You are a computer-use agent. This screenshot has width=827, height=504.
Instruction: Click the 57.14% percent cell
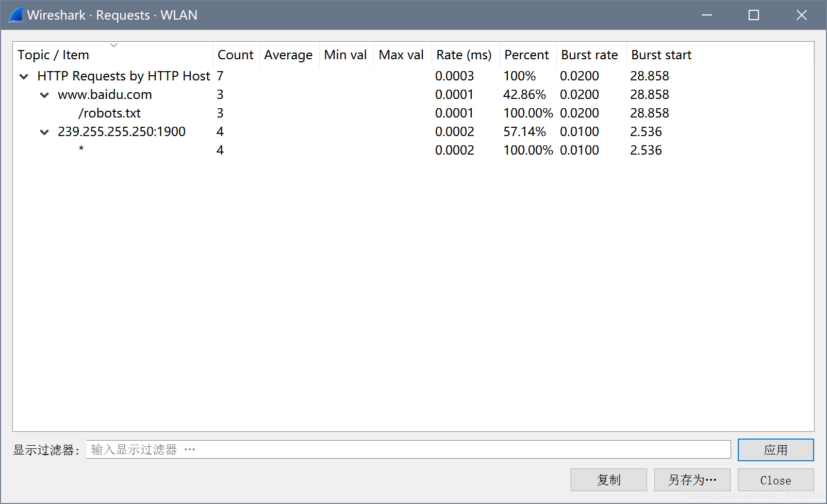524,132
